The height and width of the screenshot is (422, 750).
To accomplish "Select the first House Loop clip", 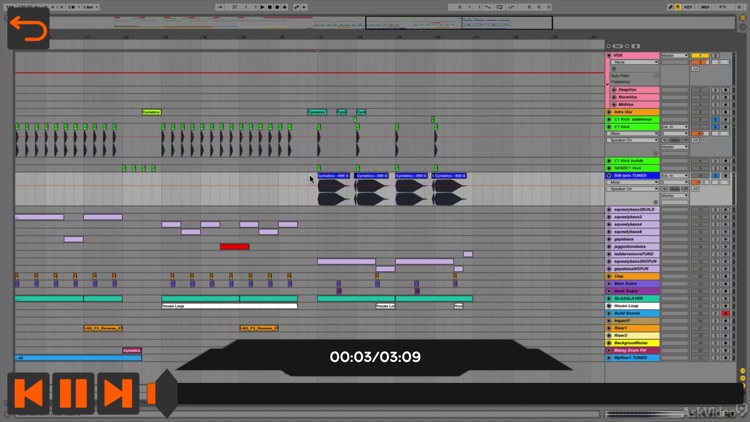I will coord(229,306).
